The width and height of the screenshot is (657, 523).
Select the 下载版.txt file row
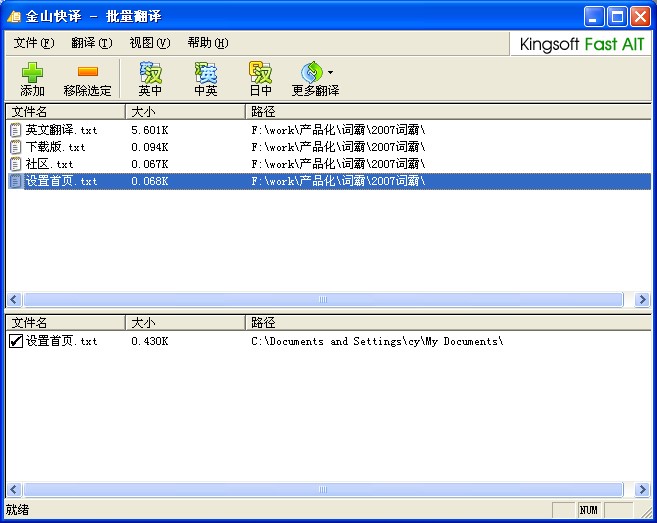(55, 147)
